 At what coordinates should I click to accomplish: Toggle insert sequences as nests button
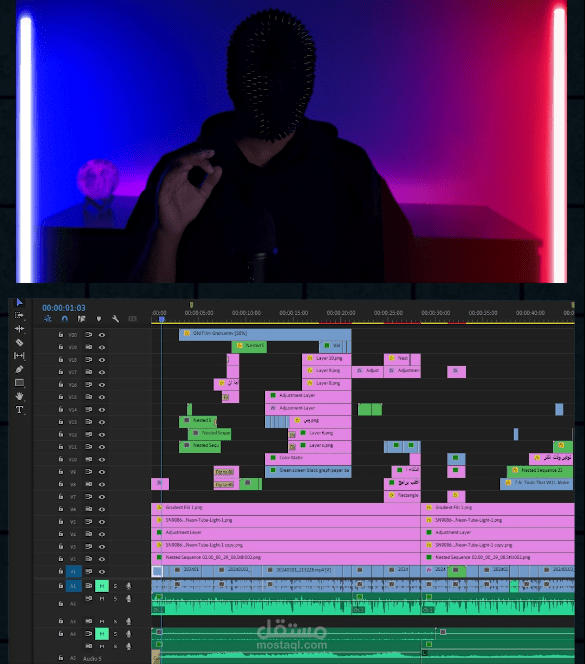pos(48,319)
